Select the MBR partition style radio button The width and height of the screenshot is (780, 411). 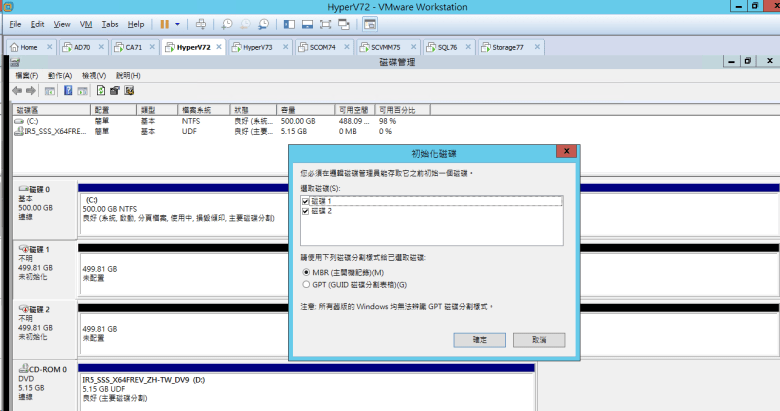click(305, 272)
